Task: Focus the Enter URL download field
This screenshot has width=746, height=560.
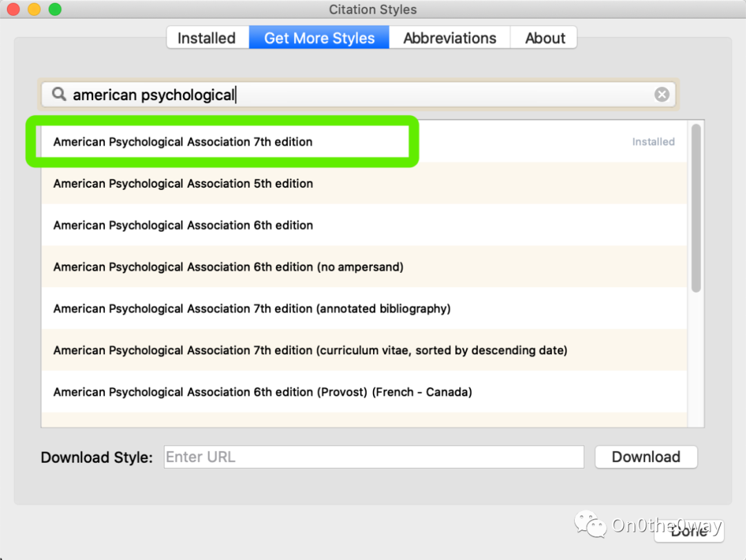Action: click(x=374, y=456)
